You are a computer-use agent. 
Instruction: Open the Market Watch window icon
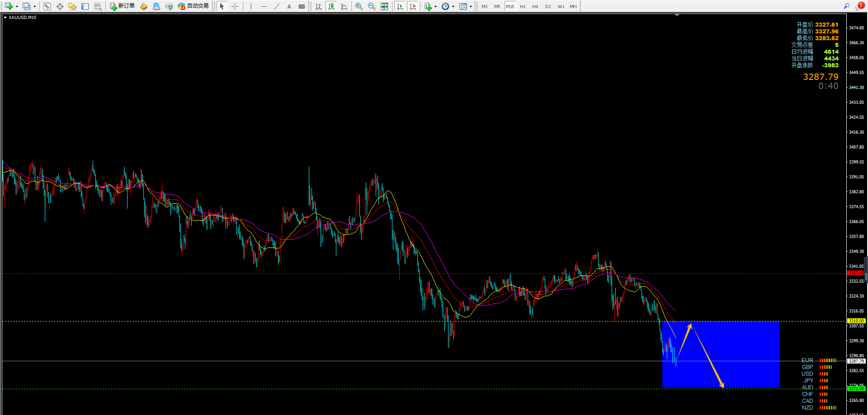pos(47,6)
